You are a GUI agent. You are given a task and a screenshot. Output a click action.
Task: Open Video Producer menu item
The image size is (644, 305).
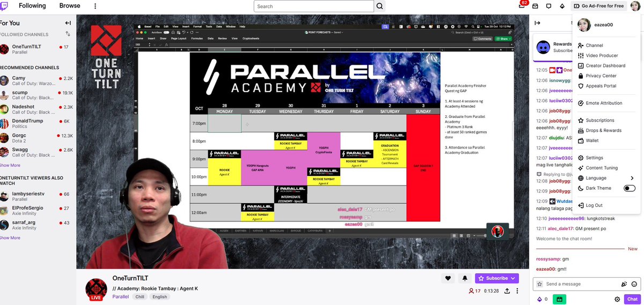(x=606, y=56)
